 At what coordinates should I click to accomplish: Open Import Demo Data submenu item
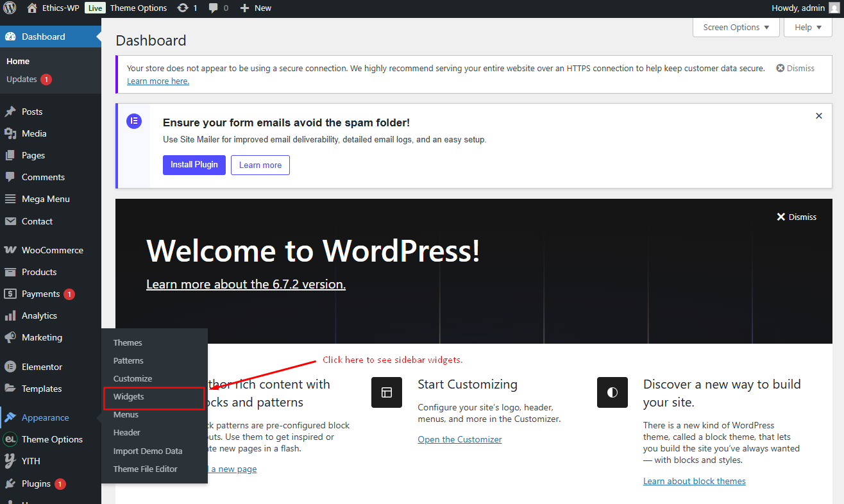(x=148, y=451)
